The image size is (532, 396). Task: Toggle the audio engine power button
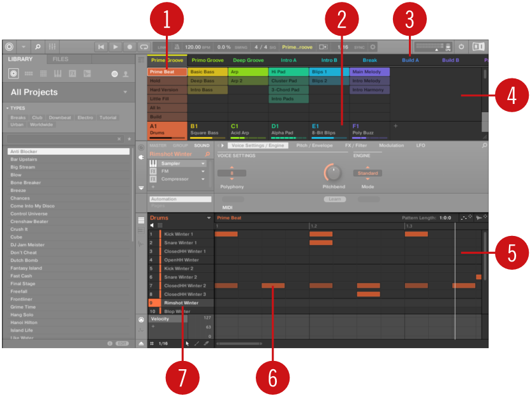click(462, 47)
